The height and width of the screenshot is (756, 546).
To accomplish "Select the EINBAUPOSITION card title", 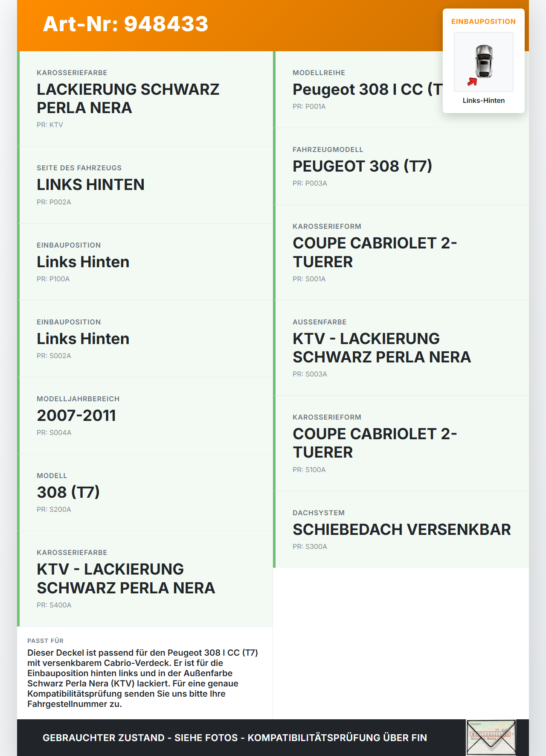I will tap(484, 21).
